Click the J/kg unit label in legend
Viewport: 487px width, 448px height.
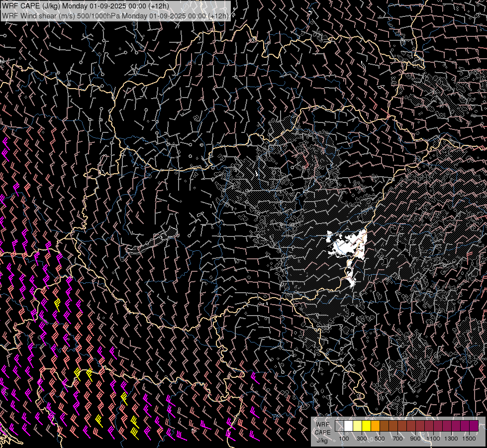click(x=322, y=441)
